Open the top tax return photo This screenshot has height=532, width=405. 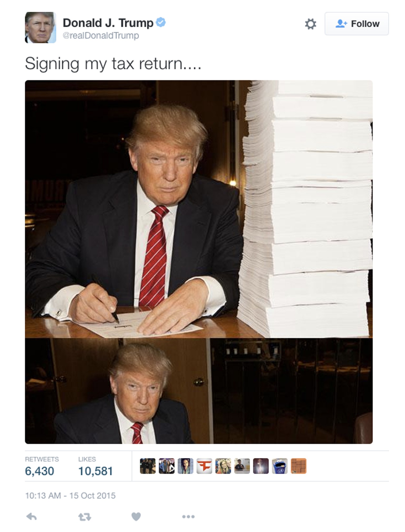[199, 209]
